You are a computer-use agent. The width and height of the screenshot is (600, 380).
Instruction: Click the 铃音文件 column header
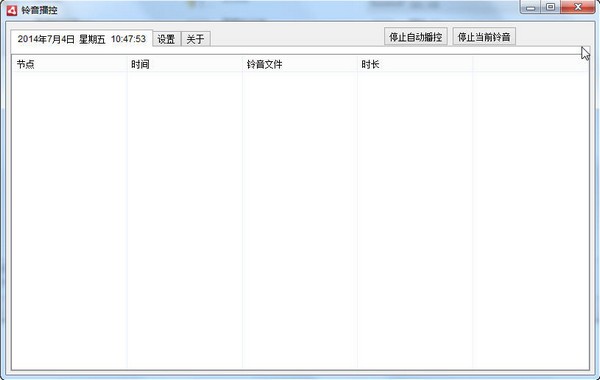pyautogui.click(x=300, y=64)
